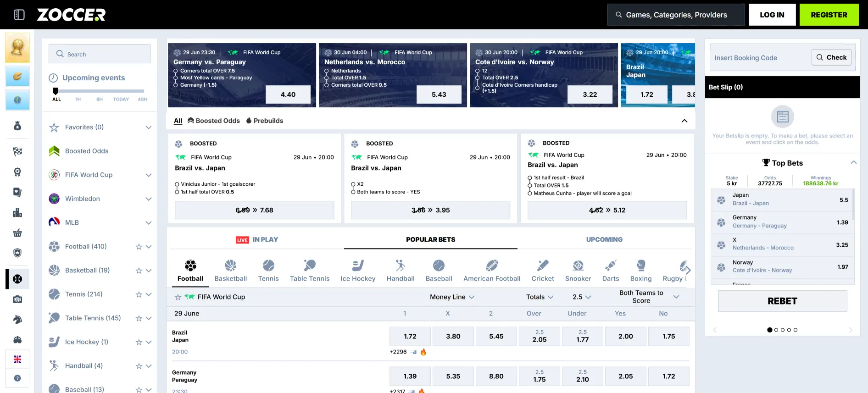Expand MLB sidebar chevron
The height and width of the screenshot is (393, 868).
pos(149,222)
